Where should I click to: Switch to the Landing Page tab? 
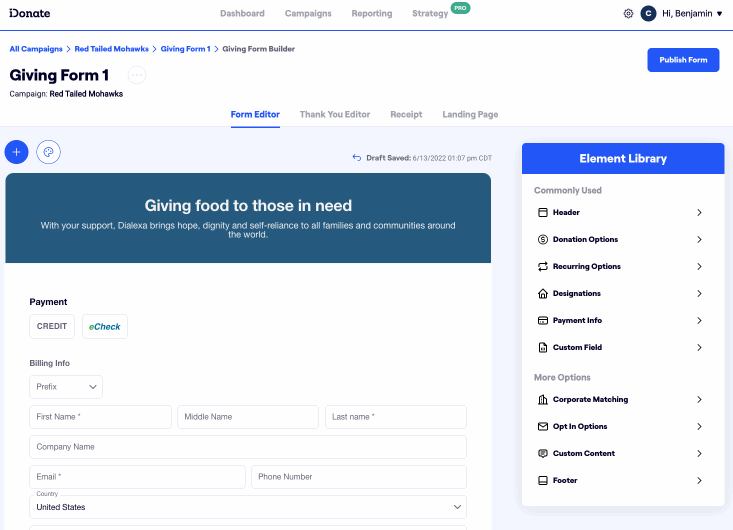[x=470, y=115]
